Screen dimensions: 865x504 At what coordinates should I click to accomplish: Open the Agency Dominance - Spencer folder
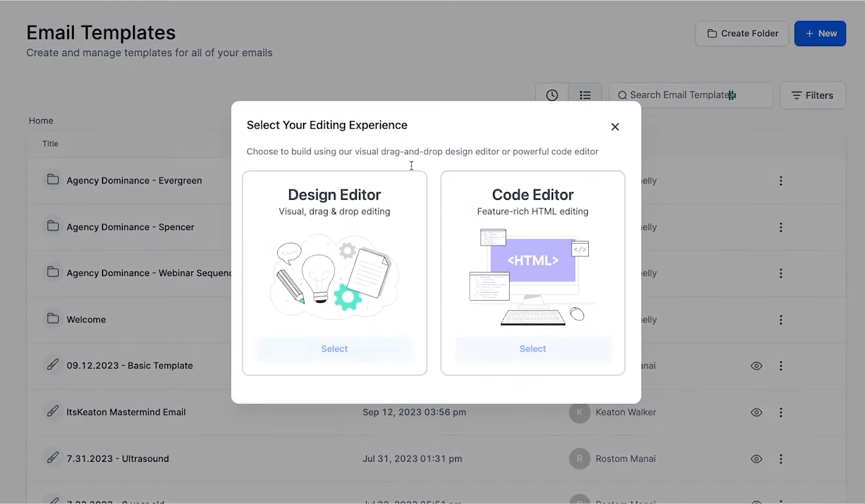(x=130, y=227)
